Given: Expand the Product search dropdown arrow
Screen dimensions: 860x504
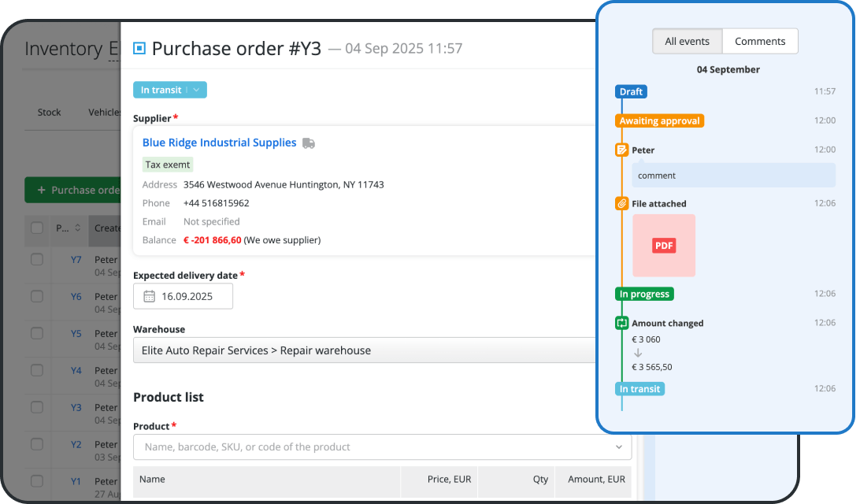Looking at the screenshot, I should point(618,447).
